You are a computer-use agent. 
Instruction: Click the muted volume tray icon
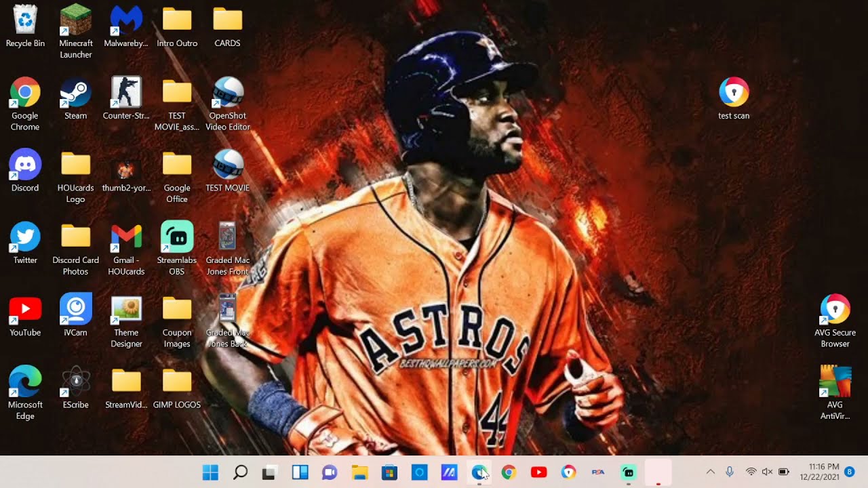point(767,472)
